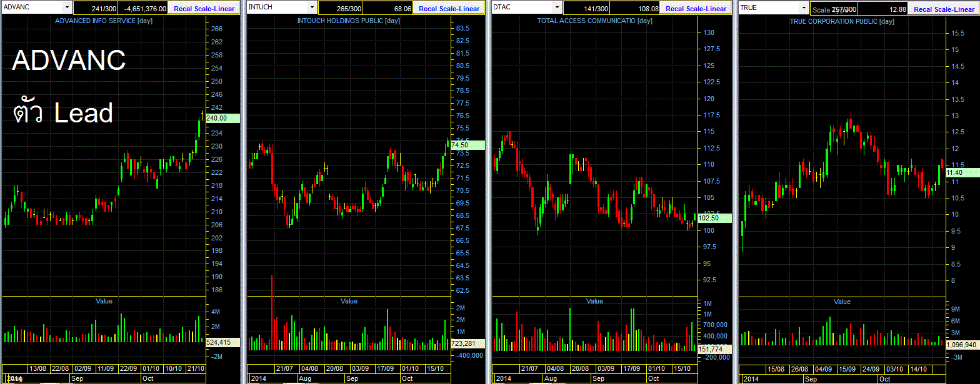Select the TRUE CORPORATION PUBLIC [day] title
Viewport: 980px width, 384px height.
click(x=842, y=21)
